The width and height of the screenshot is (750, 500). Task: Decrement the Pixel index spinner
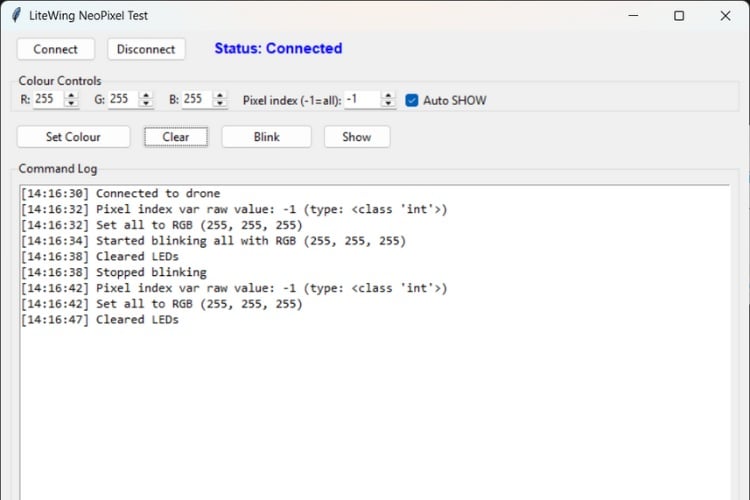pos(388,104)
